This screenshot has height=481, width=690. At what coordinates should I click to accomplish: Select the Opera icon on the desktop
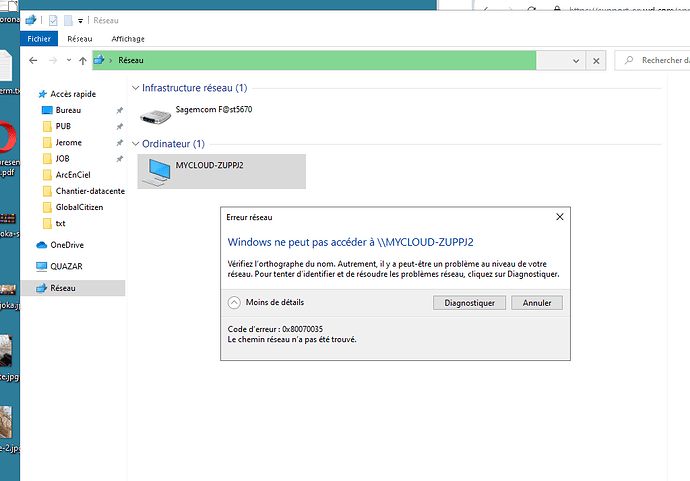[x=8, y=137]
